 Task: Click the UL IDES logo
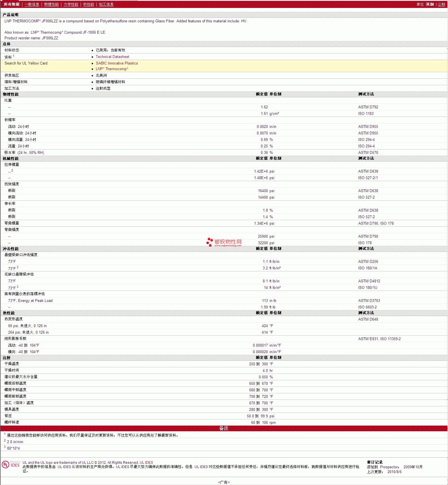11,465
